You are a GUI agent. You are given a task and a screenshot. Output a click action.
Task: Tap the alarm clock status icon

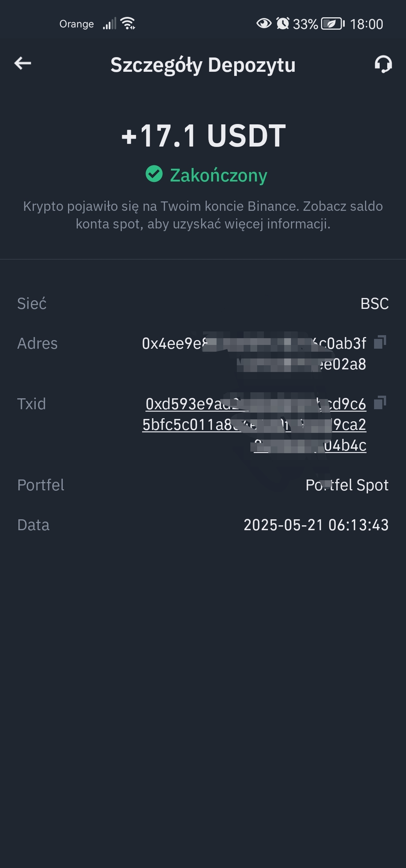pyautogui.click(x=283, y=23)
